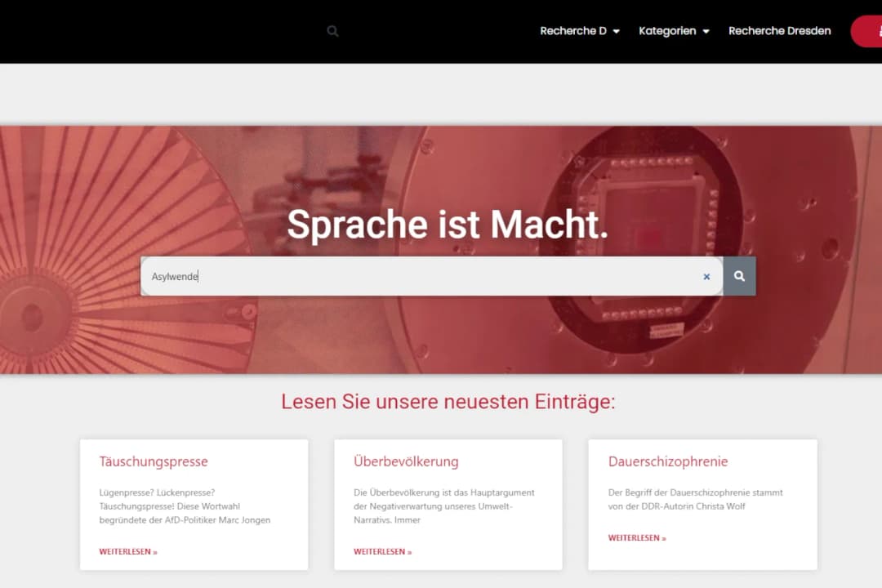Submit search with the gray magnifier button

[x=739, y=276]
